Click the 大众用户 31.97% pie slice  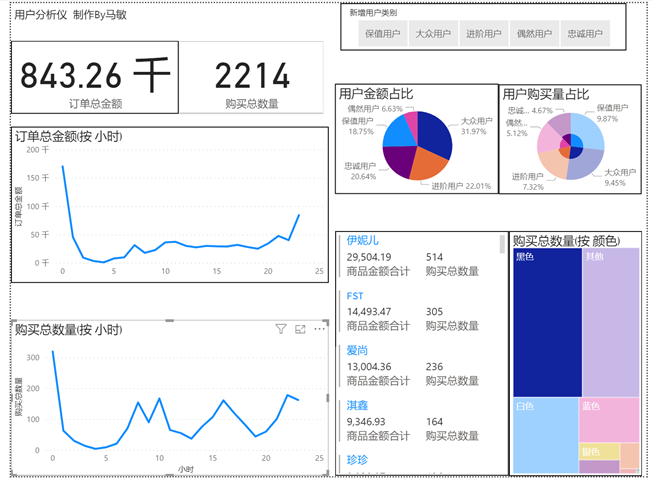(435, 133)
